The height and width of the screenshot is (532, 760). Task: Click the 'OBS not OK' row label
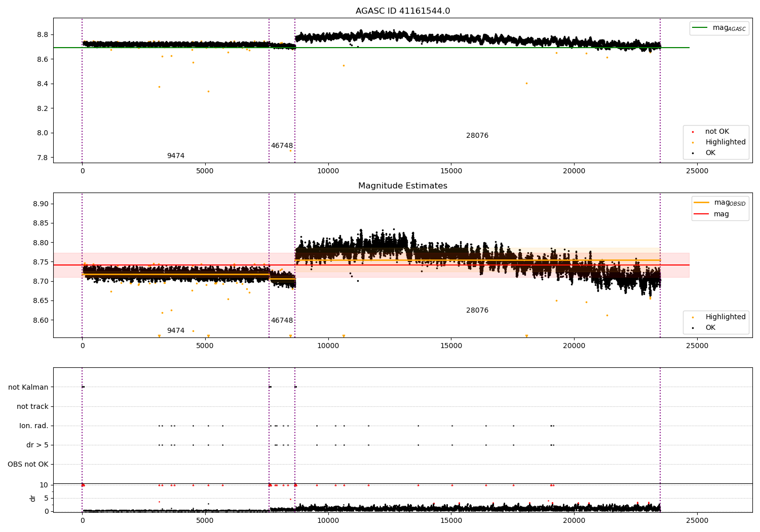tap(28, 465)
